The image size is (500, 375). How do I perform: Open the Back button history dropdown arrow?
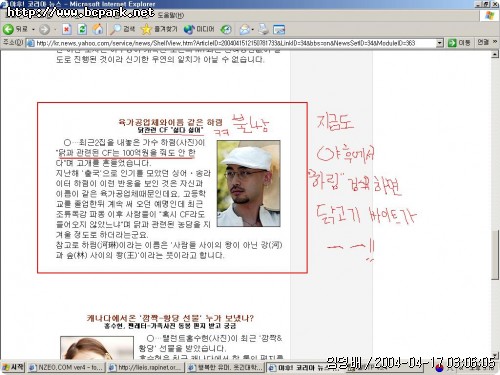click(x=33, y=30)
